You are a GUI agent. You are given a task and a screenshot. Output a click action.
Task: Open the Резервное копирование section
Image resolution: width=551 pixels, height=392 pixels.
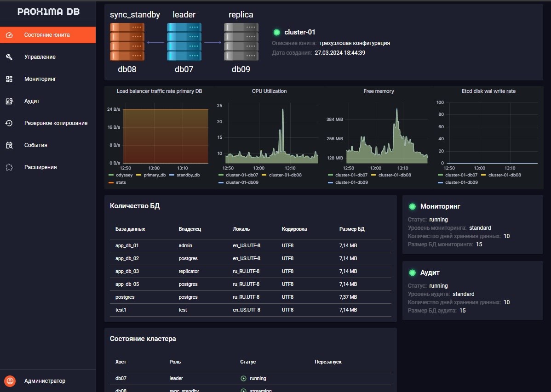pyautogui.click(x=56, y=123)
